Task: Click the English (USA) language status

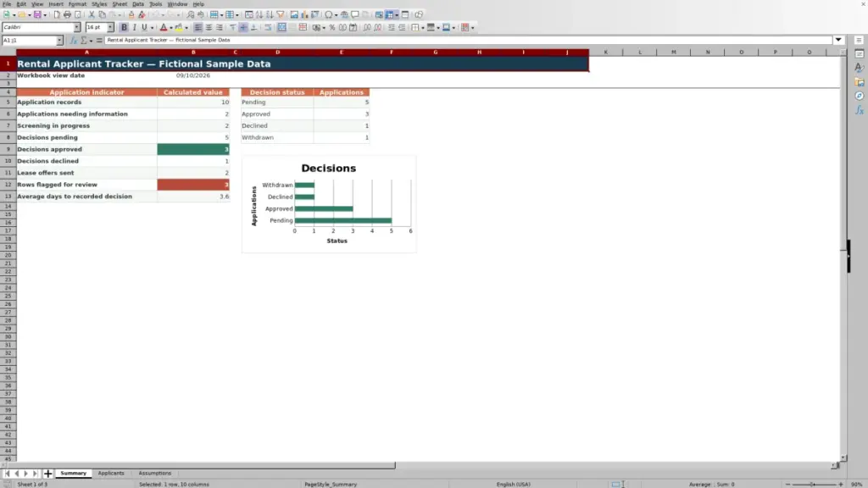Action: coord(513,485)
